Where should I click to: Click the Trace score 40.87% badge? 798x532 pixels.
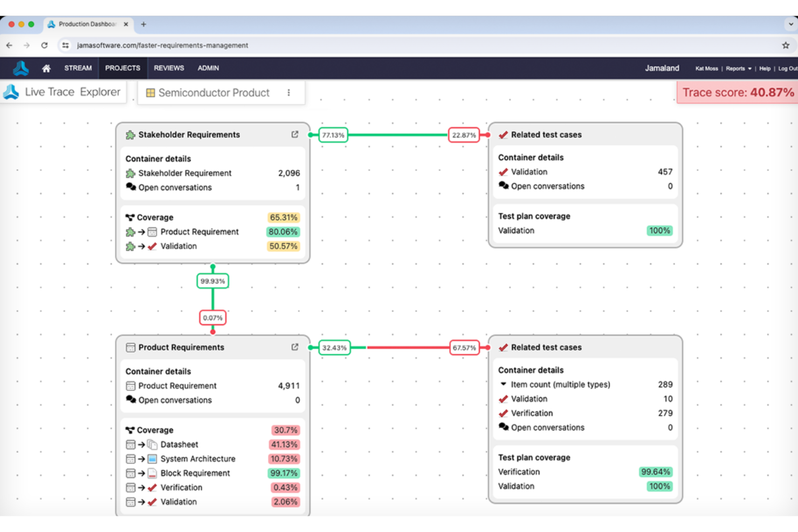click(x=738, y=92)
